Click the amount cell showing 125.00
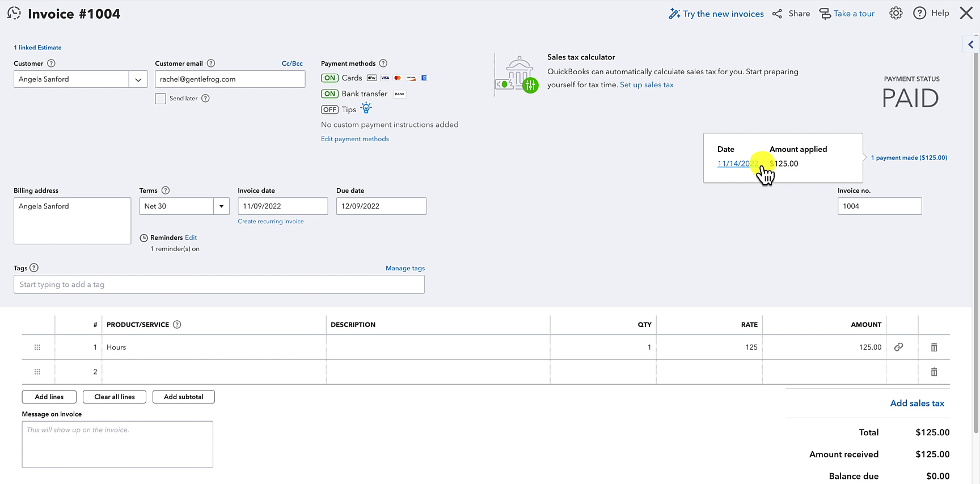This screenshot has width=980, height=484. click(x=824, y=347)
